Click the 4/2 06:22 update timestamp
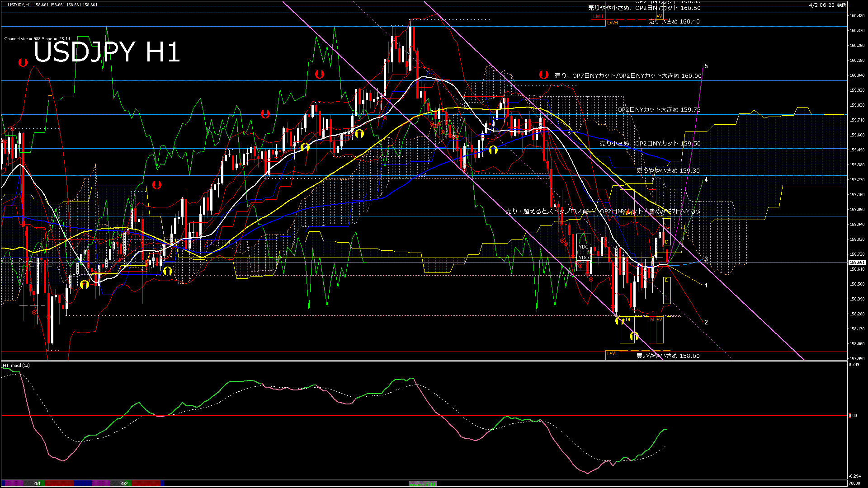868x488 pixels. 827,5
